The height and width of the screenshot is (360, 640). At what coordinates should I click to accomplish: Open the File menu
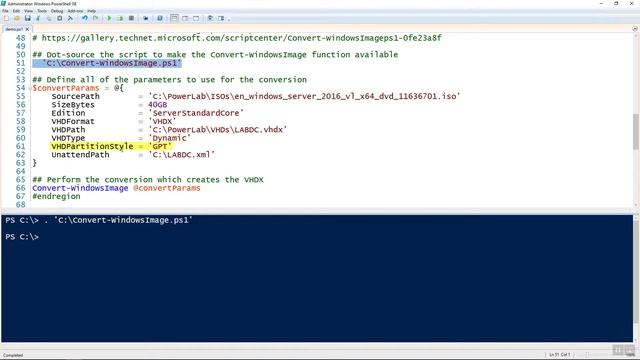point(5,11)
